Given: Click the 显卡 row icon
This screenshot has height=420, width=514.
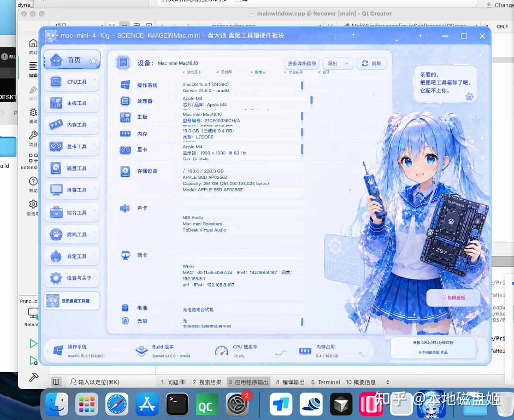Looking at the screenshot, I should 125,150.
